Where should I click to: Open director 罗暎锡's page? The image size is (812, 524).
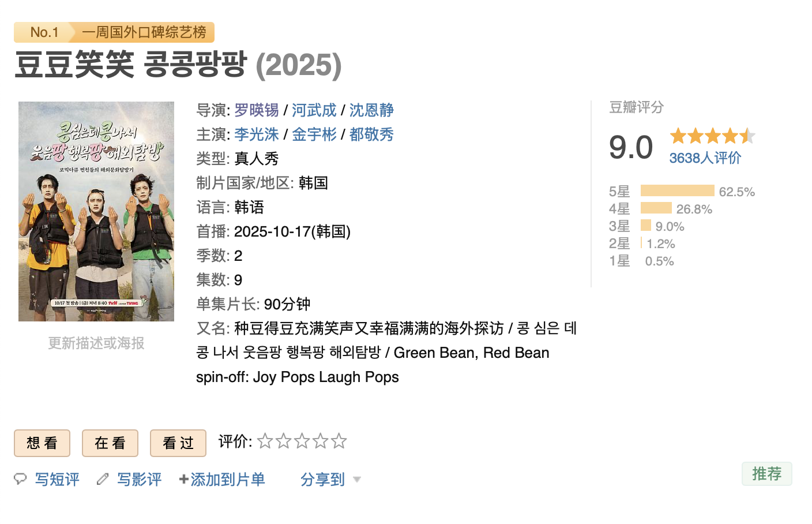(x=257, y=110)
